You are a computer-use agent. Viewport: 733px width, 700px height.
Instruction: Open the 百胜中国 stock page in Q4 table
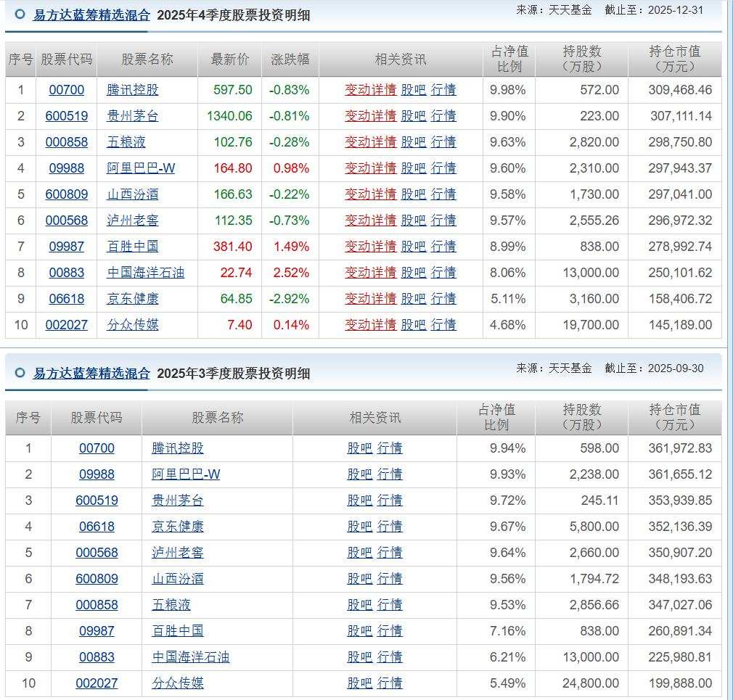pos(133,247)
